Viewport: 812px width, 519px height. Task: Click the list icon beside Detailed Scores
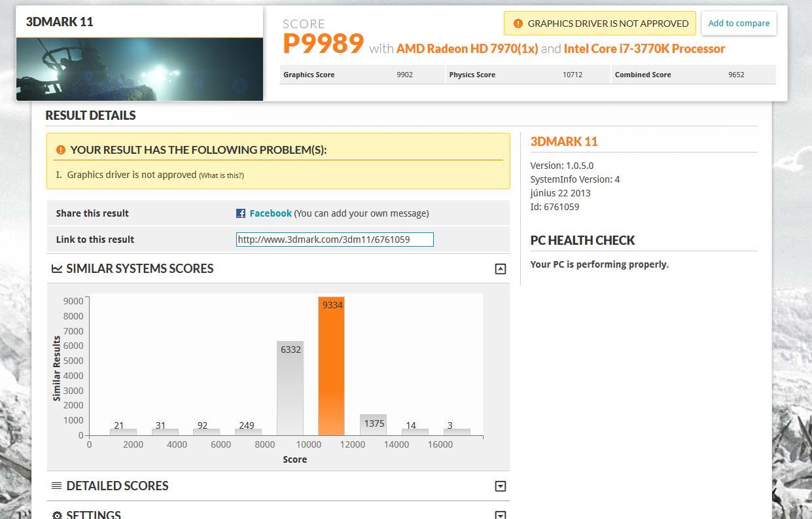coord(57,486)
